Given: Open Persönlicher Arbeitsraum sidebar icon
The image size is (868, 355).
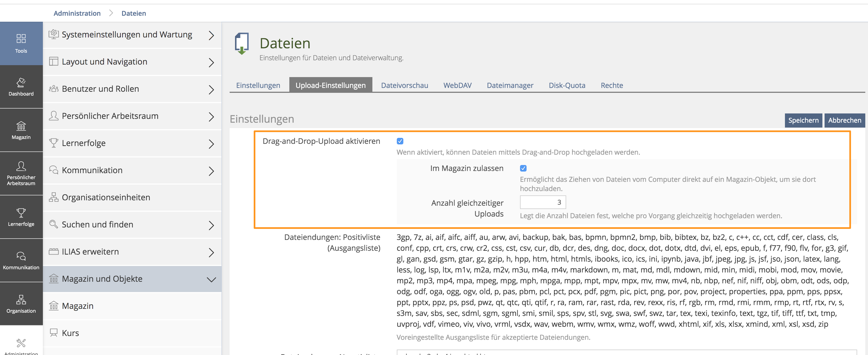Looking at the screenshot, I should coord(21,173).
